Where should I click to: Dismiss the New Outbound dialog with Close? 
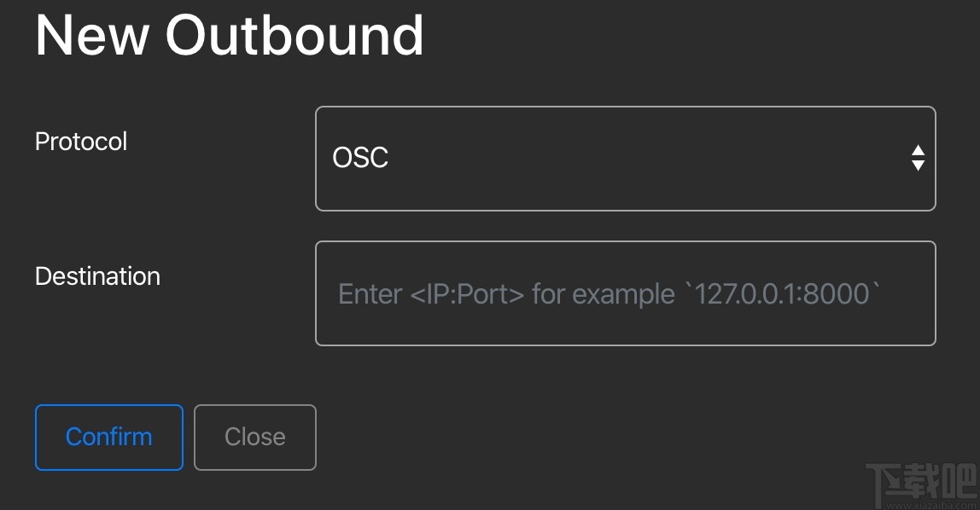(x=254, y=437)
